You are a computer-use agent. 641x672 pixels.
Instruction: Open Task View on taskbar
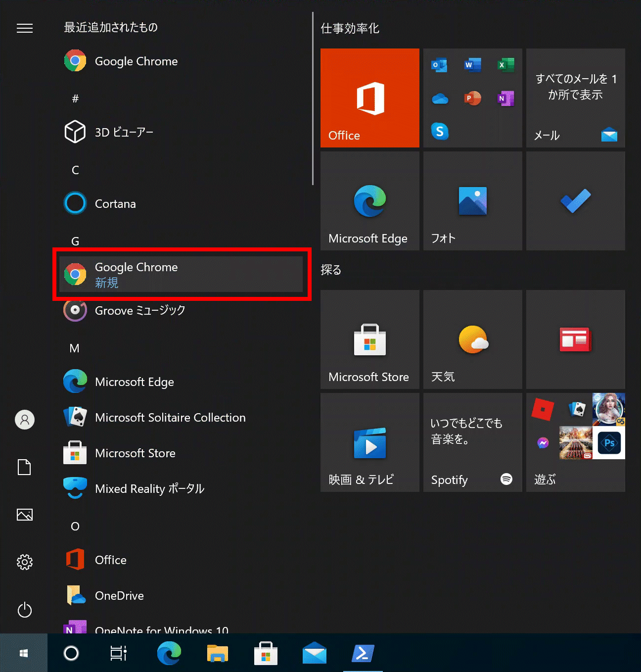click(x=119, y=653)
